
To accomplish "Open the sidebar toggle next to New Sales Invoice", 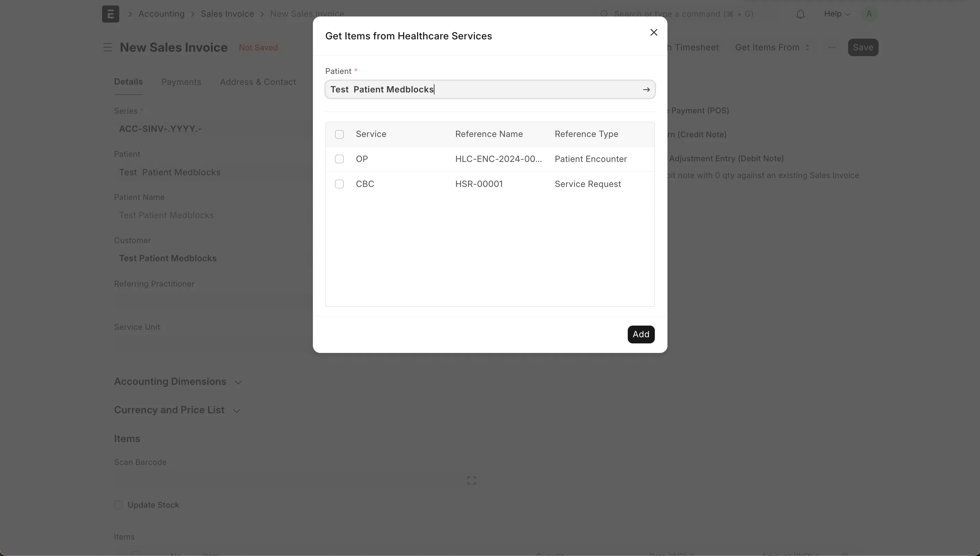I will [x=107, y=47].
